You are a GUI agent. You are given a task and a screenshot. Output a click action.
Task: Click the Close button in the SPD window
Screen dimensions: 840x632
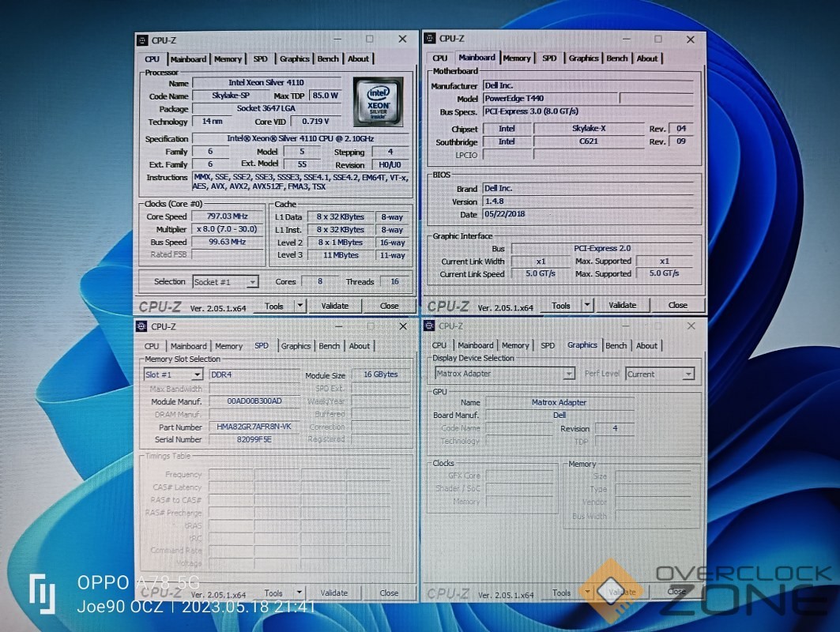(x=389, y=593)
